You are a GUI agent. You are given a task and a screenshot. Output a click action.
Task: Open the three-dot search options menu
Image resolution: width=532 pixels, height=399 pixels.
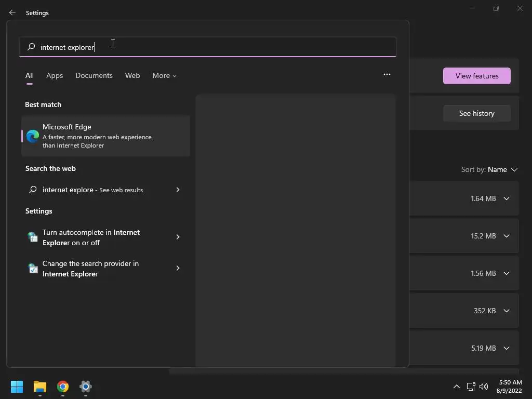pos(387,74)
